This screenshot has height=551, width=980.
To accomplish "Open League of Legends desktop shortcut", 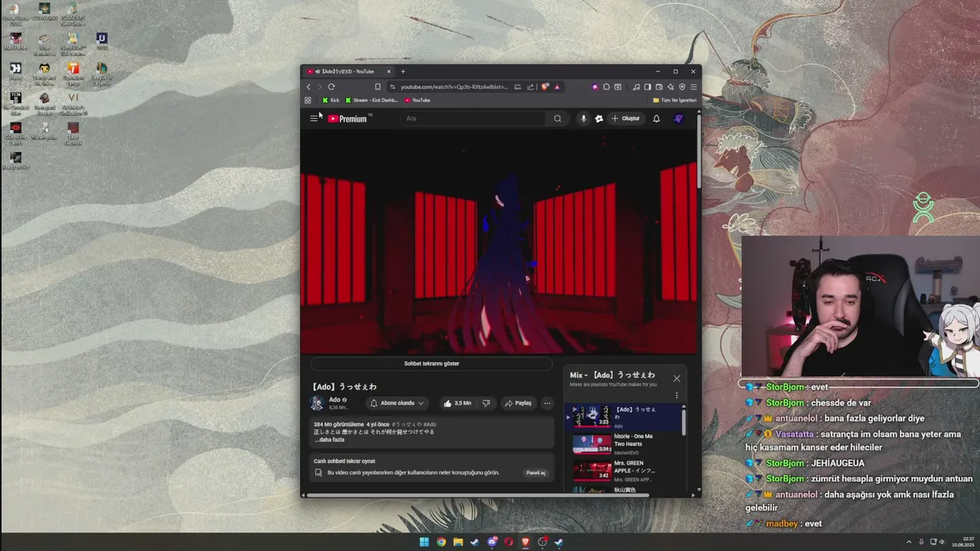I will (x=102, y=73).
